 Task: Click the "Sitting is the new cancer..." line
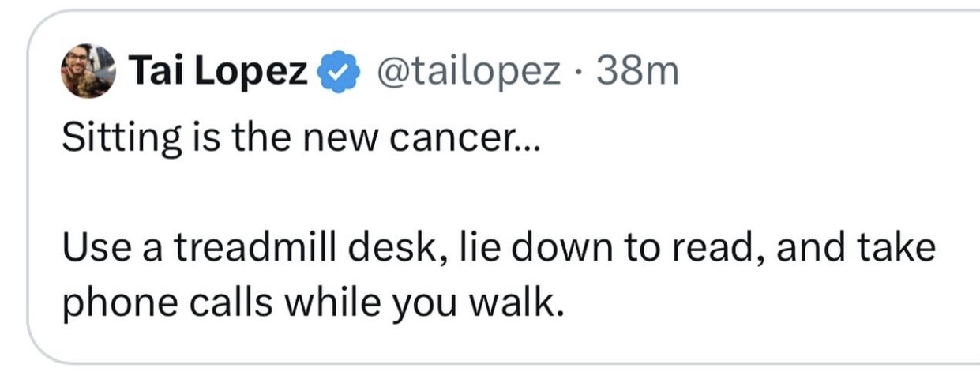[301, 139]
